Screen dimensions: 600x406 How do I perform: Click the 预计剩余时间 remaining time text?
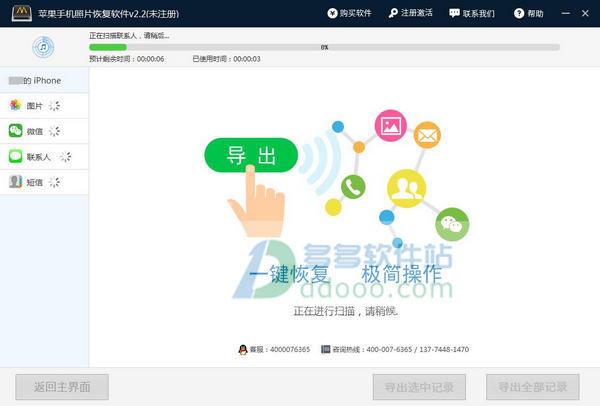tap(127, 59)
